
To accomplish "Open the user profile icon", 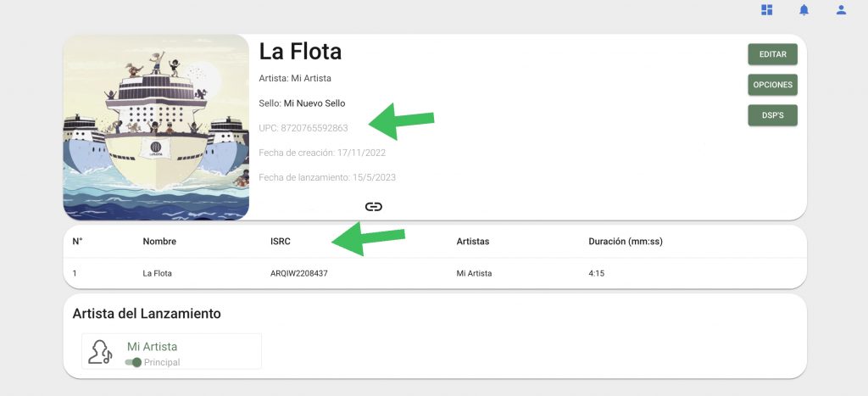I will 841,10.
